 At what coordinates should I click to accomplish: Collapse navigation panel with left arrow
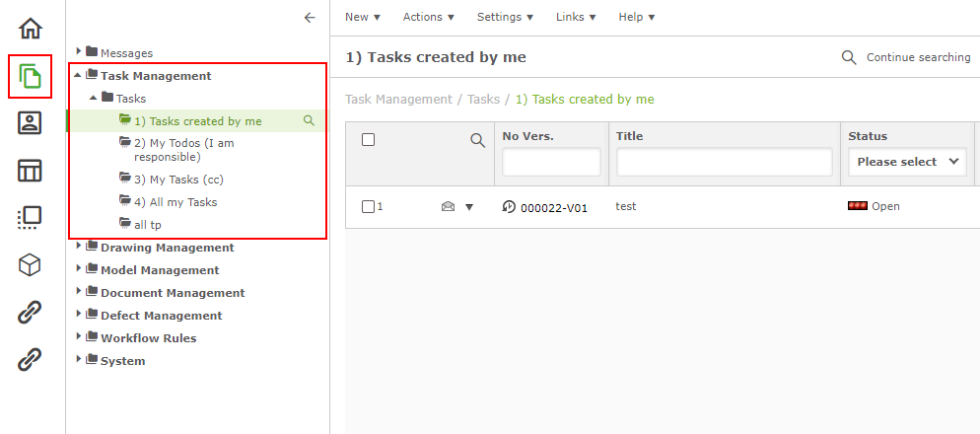[310, 17]
